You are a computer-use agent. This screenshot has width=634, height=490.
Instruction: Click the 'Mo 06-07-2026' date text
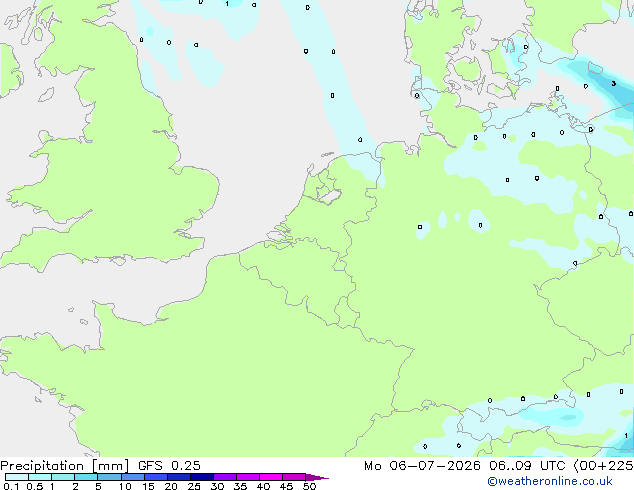tap(422, 466)
